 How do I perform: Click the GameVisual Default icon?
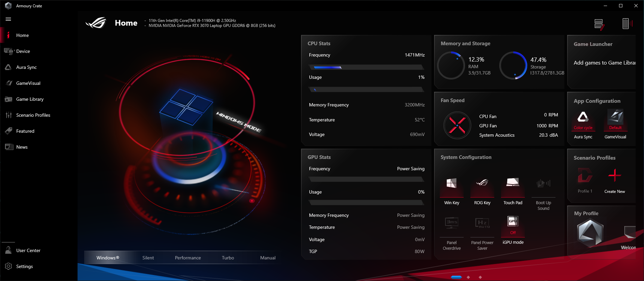[615, 117]
